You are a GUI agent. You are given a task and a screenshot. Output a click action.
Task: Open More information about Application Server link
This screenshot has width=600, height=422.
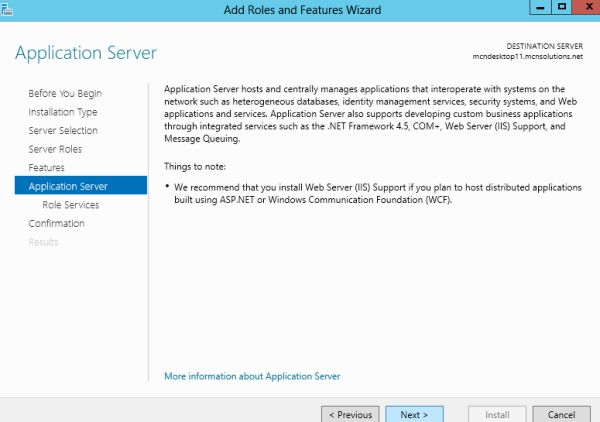coord(252,376)
